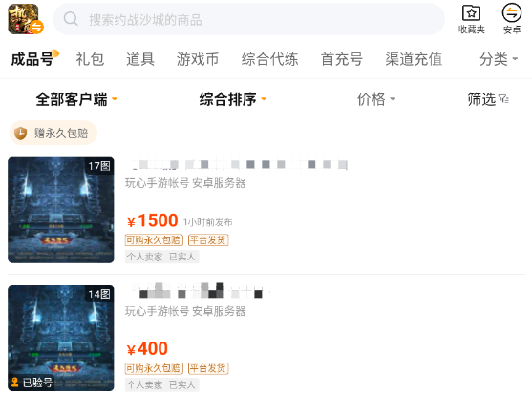Switch to the 游戏币 tab
532x394 pixels.
[198, 59]
